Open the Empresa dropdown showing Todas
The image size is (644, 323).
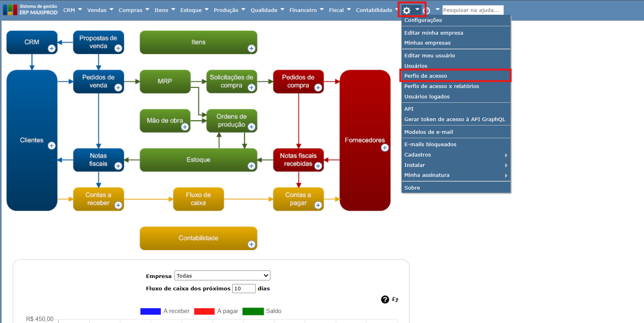pos(222,276)
